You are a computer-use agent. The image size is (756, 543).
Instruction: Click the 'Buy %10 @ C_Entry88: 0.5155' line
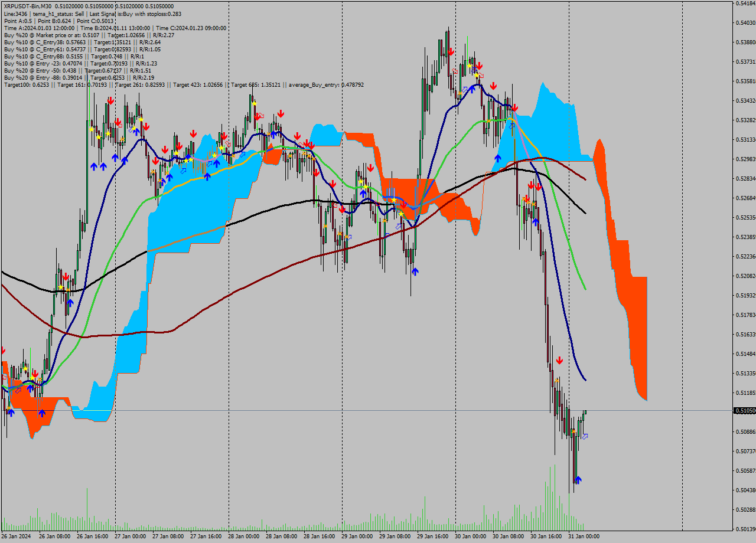tap(73, 56)
